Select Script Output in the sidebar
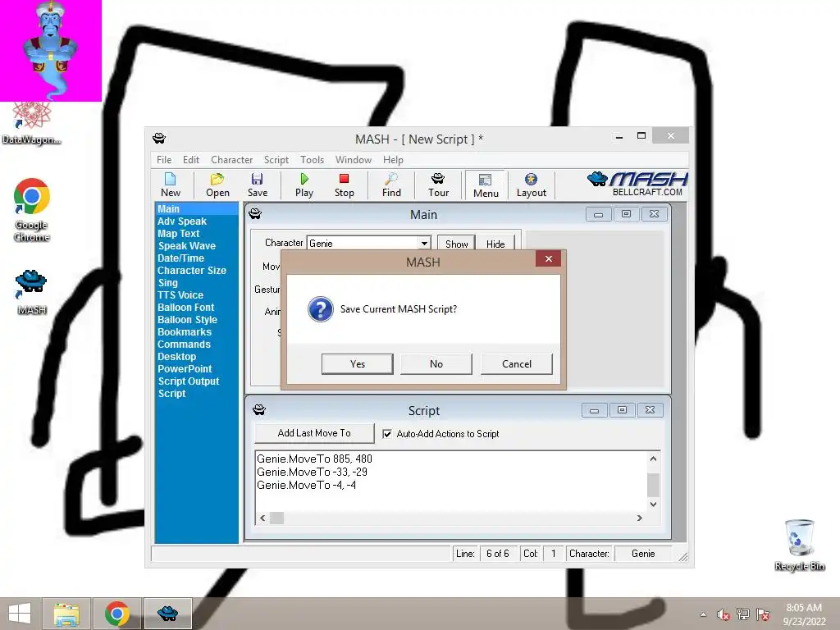Viewport: 840px width, 630px height. tap(189, 381)
